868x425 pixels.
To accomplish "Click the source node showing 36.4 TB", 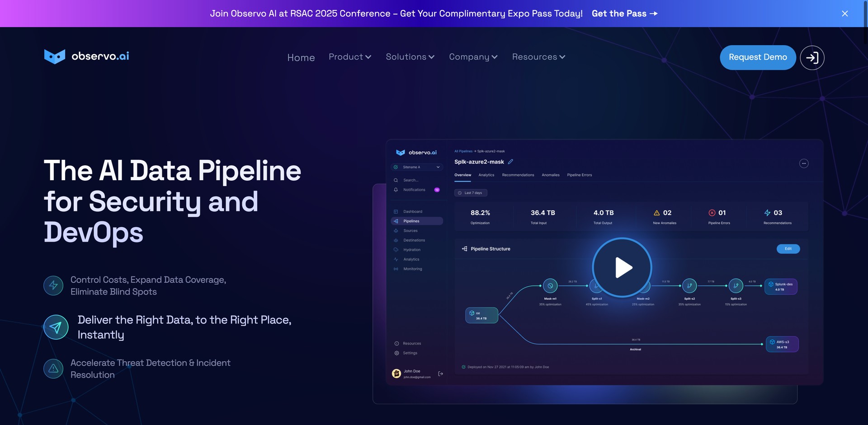I will 482,315.
